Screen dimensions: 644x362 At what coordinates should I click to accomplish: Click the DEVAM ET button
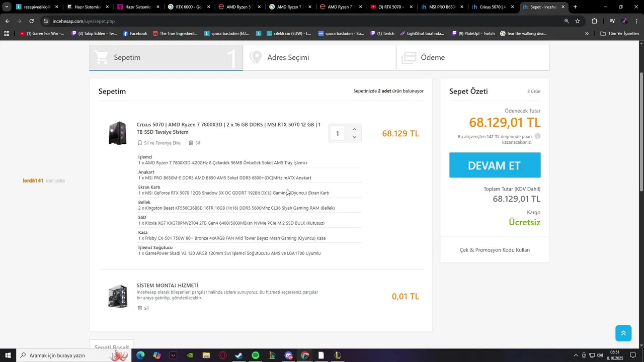click(495, 165)
